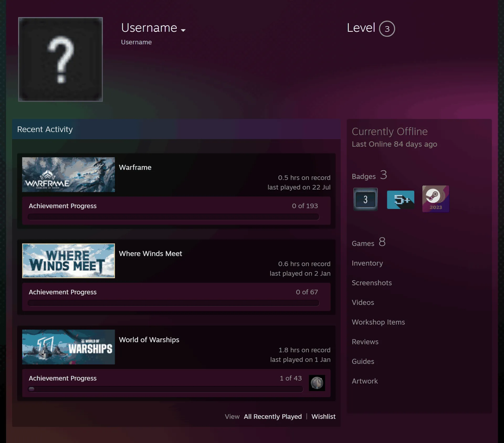Open the Badges 3 heading link
This screenshot has height=443, width=504.
pyautogui.click(x=369, y=175)
